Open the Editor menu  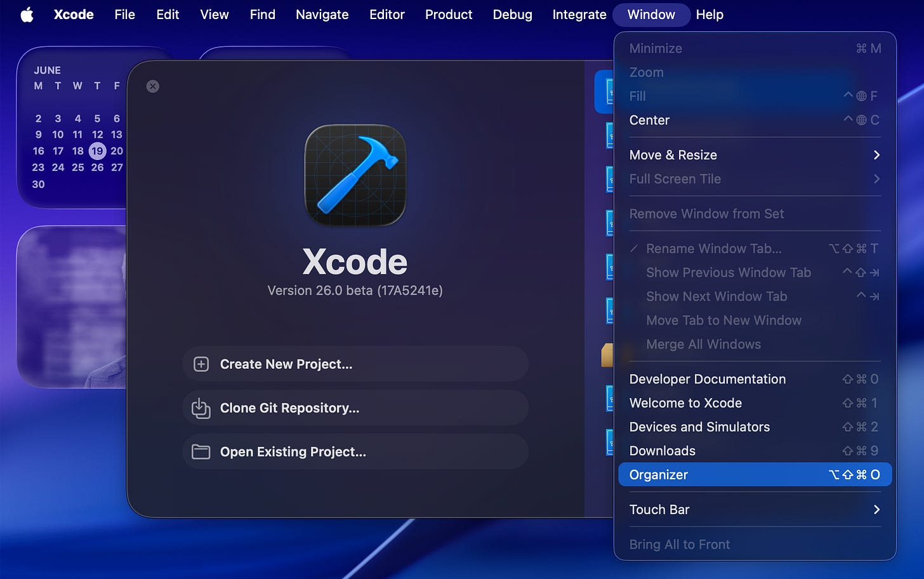(387, 15)
